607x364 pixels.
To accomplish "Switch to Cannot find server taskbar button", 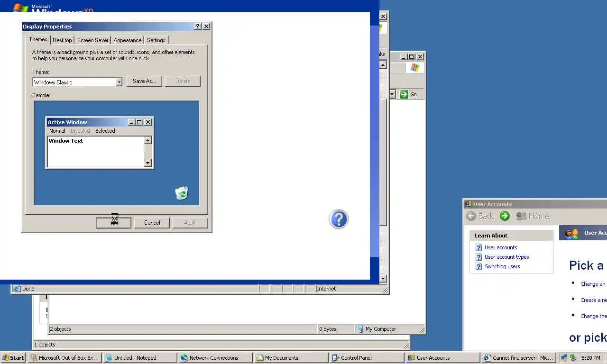I will click(x=518, y=358).
